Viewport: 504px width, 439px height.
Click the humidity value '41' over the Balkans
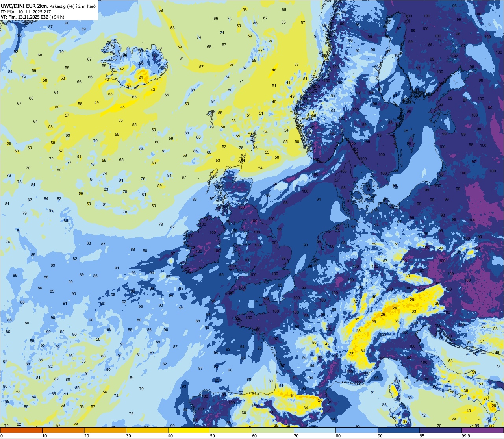click(450, 381)
